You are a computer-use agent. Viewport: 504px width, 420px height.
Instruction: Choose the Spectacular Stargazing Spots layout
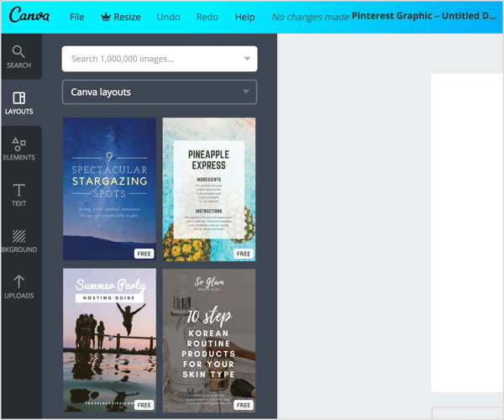(x=109, y=188)
